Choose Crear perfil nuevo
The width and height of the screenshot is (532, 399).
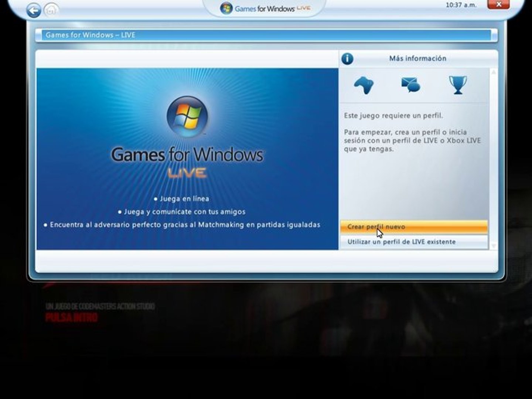tap(414, 227)
